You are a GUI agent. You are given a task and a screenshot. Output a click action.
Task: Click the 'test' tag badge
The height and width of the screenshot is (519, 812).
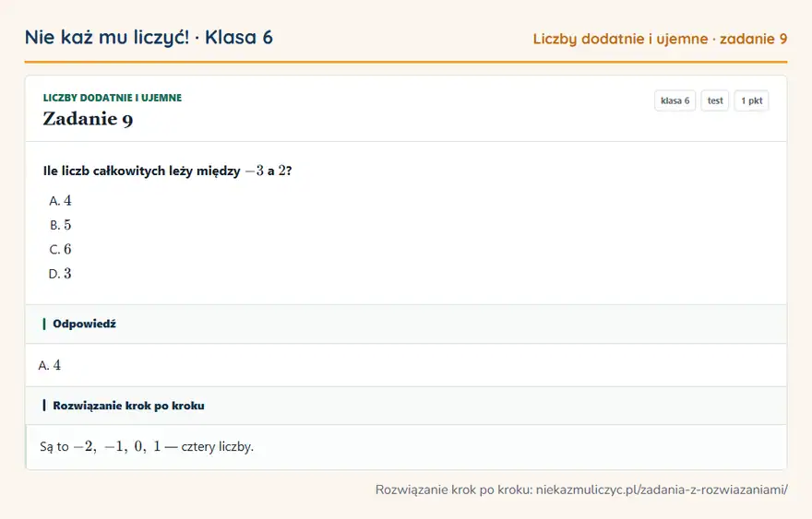coord(714,100)
